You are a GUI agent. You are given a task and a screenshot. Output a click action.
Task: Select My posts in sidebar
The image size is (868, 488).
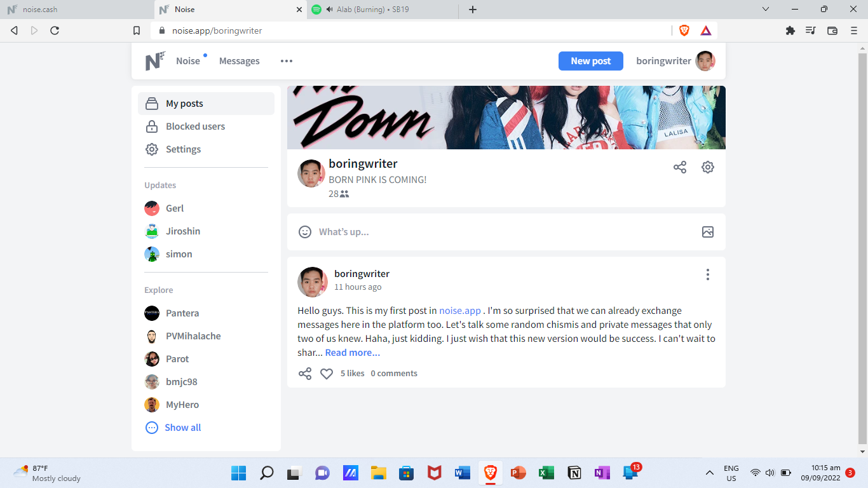206,104
